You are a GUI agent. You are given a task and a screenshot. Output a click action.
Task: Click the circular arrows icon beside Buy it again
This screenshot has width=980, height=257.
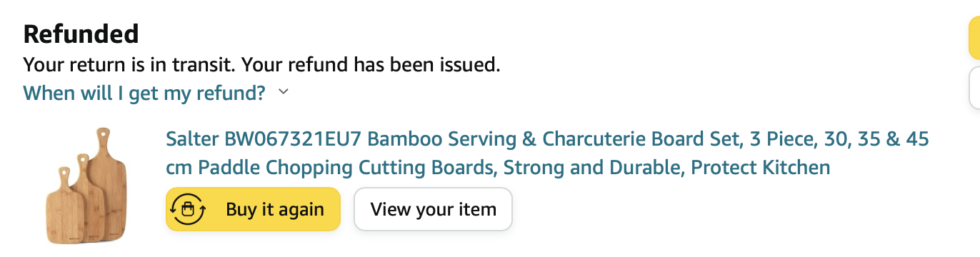(188, 210)
